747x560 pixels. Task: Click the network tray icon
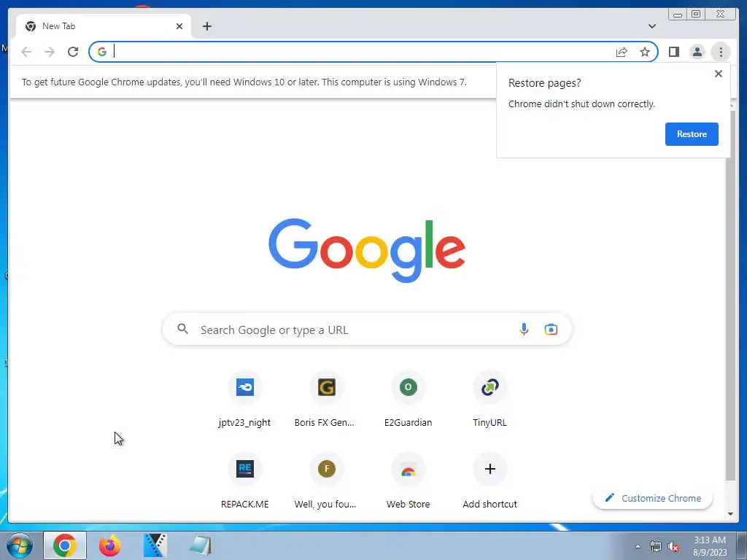point(656,547)
